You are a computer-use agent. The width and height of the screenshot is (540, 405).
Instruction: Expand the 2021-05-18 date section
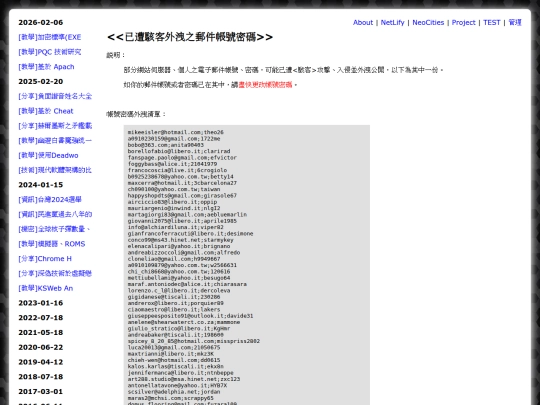click(41, 332)
